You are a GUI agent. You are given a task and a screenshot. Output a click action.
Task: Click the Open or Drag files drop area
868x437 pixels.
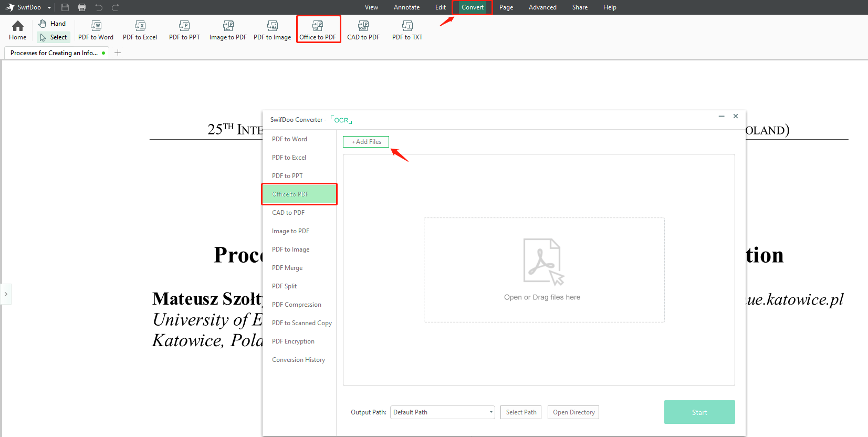[544, 270]
